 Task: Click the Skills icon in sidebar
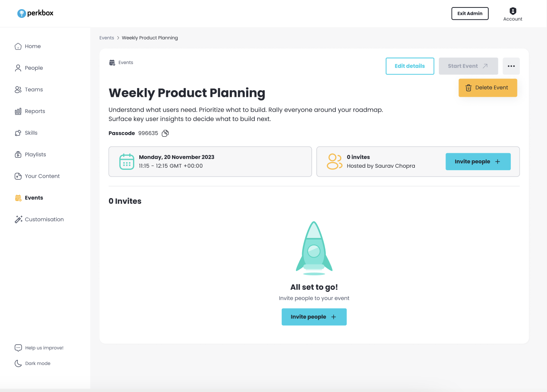point(18,133)
